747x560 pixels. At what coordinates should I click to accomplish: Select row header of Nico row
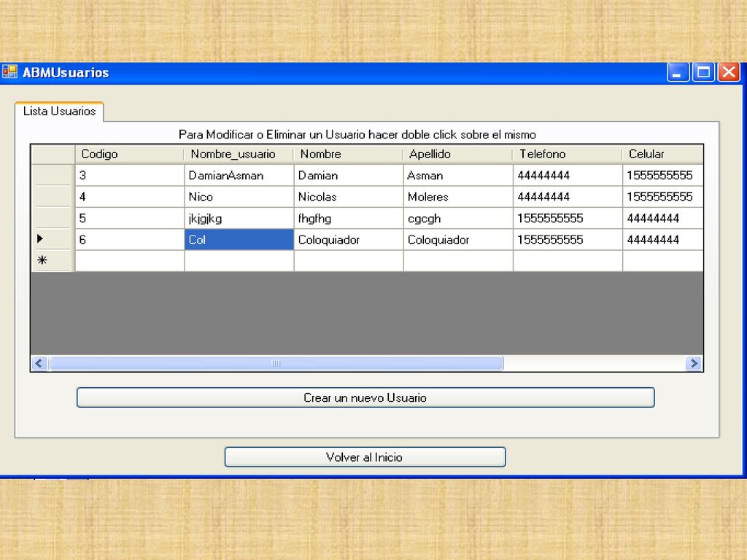tap(53, 197)
